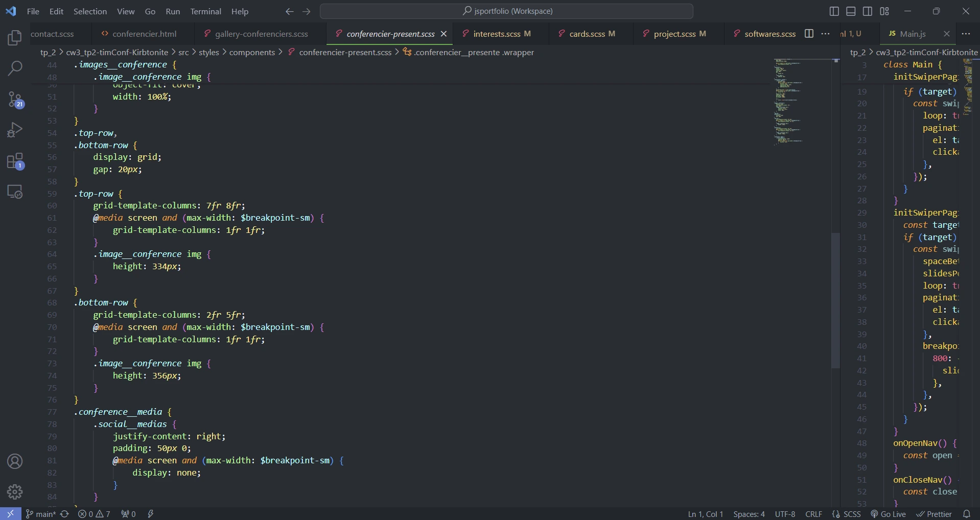Image resolution: width=980 pixels, height=520 pixels.
Task: Open Customize Layout options
Action: click(884, 11)
